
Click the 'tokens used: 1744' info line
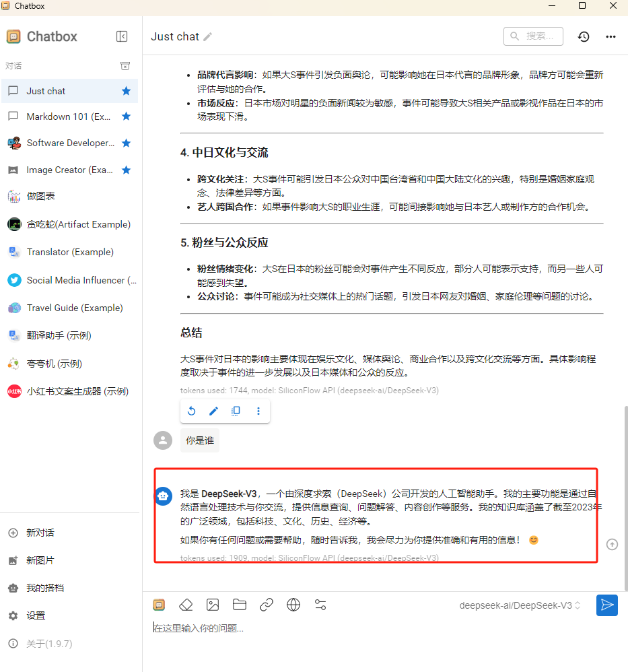point(309,391)
